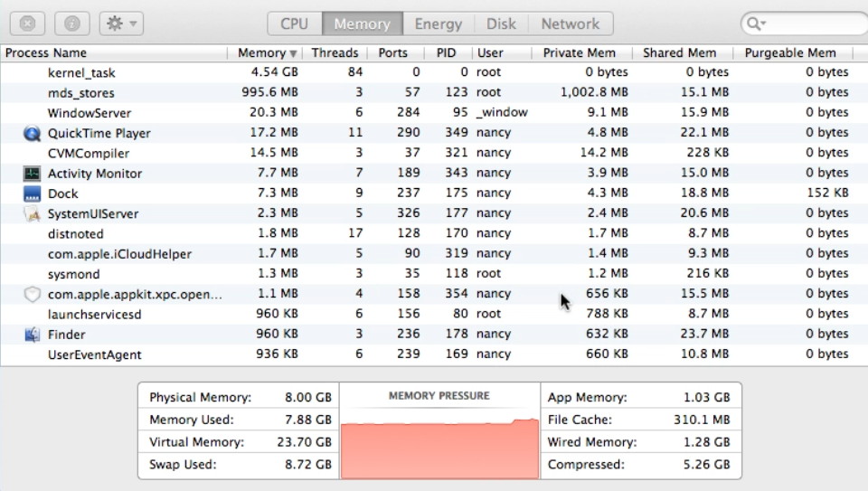
Task: Click the Memory Used 7.88 GB value
Action: point(307,420)
